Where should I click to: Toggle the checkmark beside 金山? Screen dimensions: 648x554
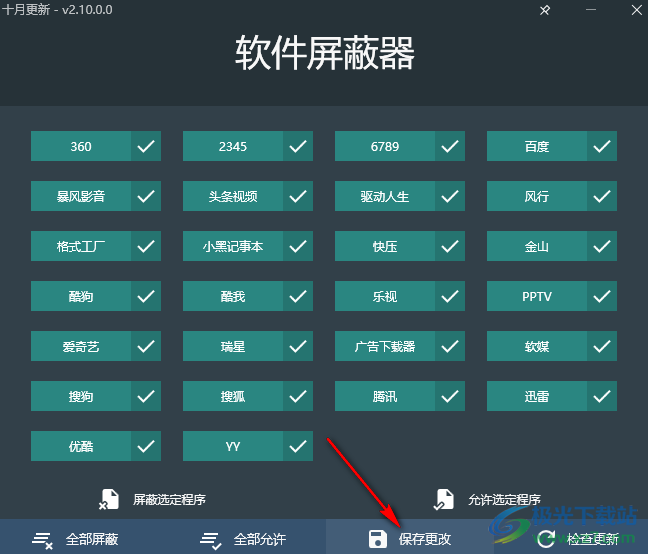pos(602,246)
